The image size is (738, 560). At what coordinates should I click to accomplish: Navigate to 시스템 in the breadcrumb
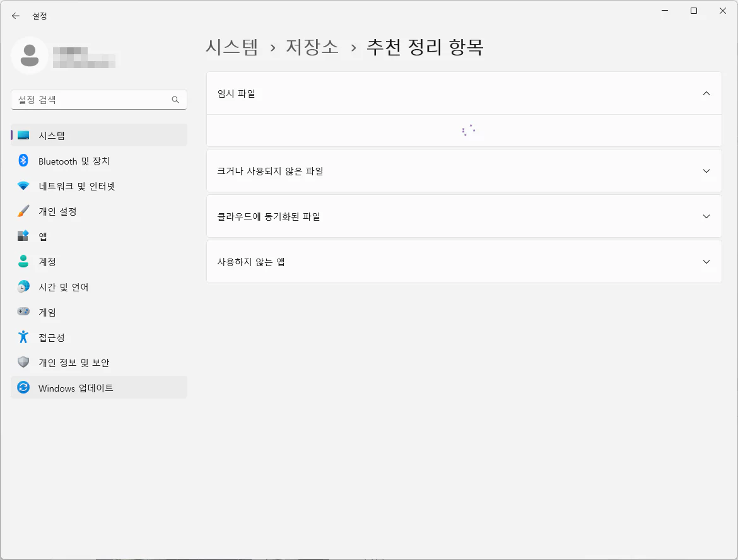pos(232,47)
